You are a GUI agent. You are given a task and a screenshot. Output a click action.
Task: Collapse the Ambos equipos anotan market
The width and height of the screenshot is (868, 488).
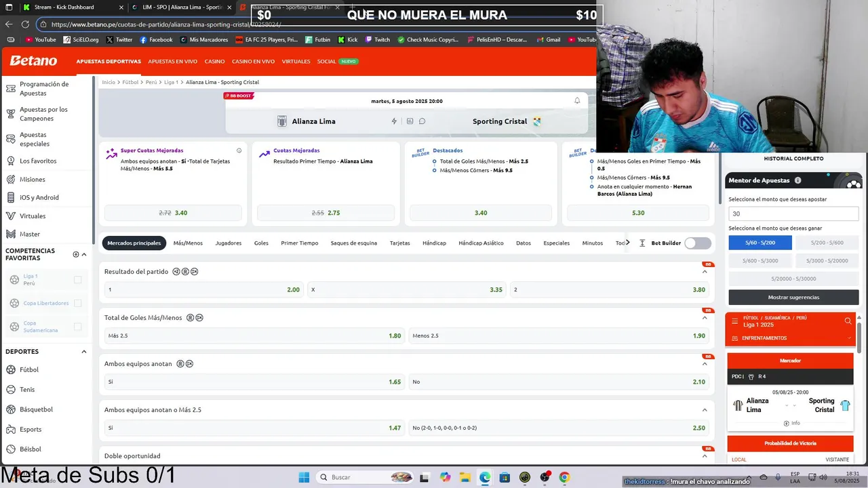[x=705, y=364]
